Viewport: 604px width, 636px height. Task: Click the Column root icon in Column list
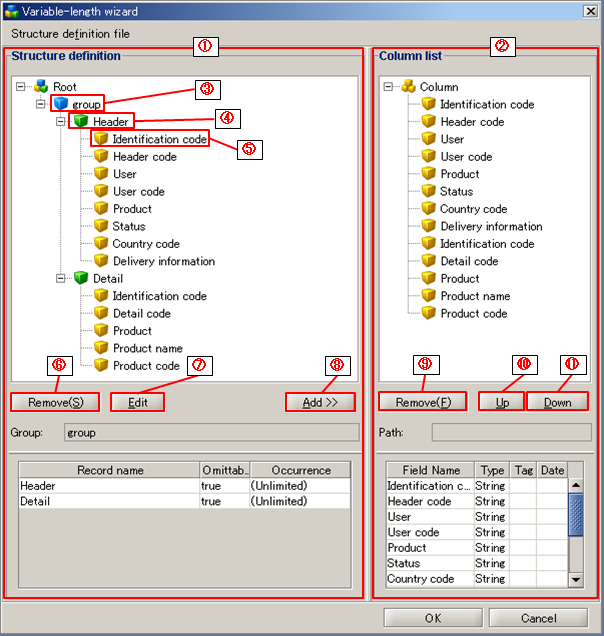point(408,87)
